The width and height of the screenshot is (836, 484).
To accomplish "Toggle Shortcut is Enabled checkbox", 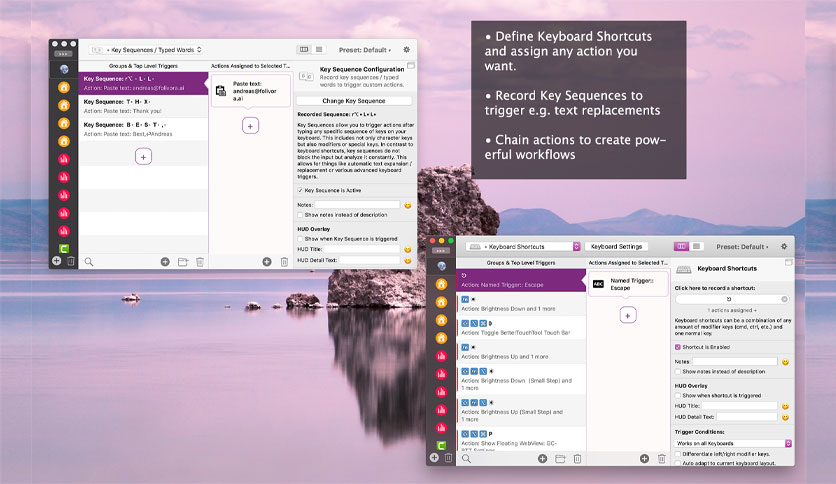I will tap(678, 347).
